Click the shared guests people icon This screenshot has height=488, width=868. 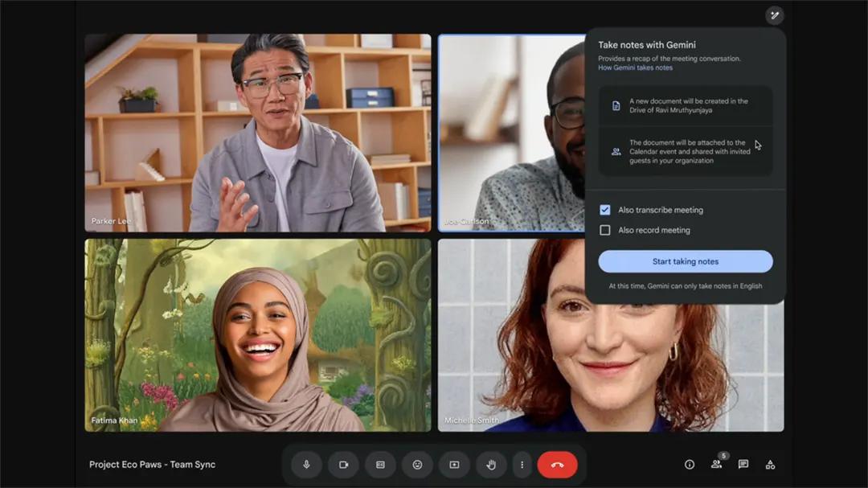[x=616, y=151]
